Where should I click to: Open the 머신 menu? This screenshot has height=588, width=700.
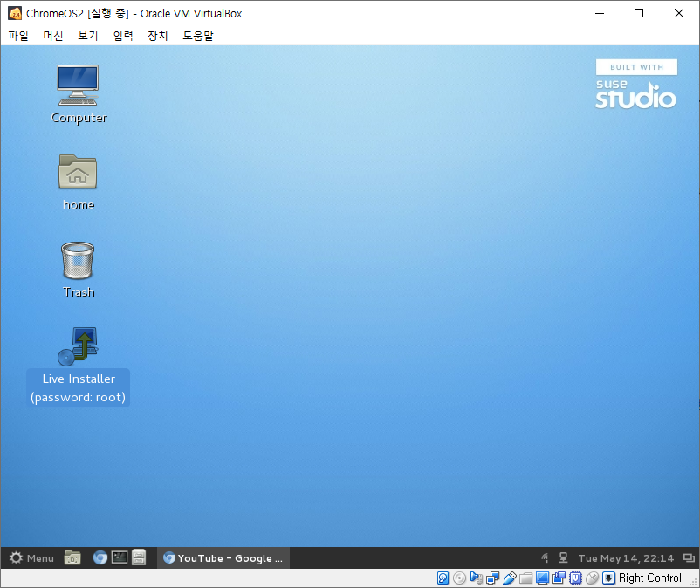[x=53, y=36]
